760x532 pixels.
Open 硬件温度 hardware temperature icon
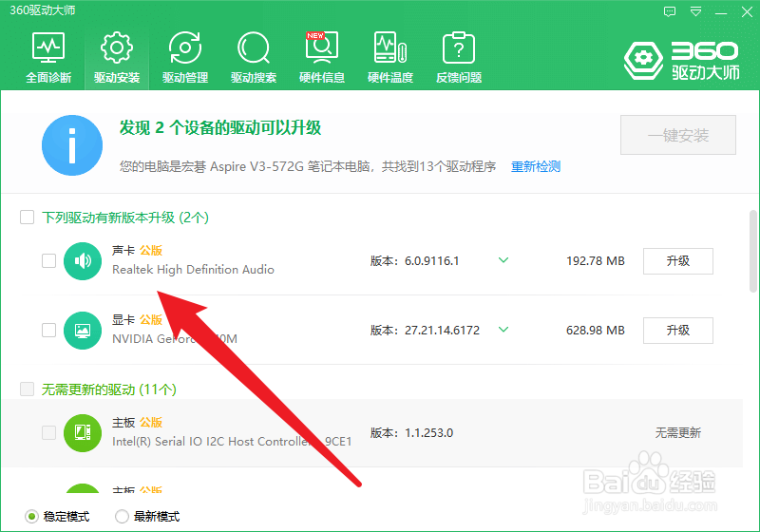pos(390,47)
